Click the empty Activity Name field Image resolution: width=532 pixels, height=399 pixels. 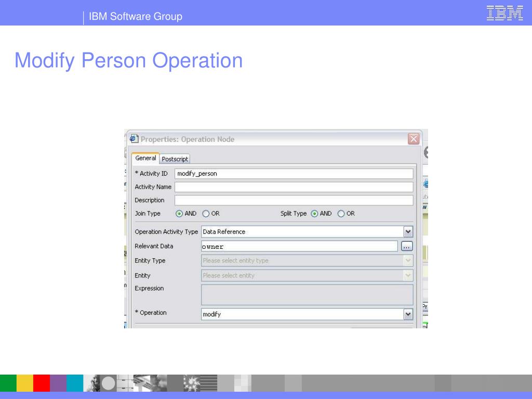coord(294,187)
